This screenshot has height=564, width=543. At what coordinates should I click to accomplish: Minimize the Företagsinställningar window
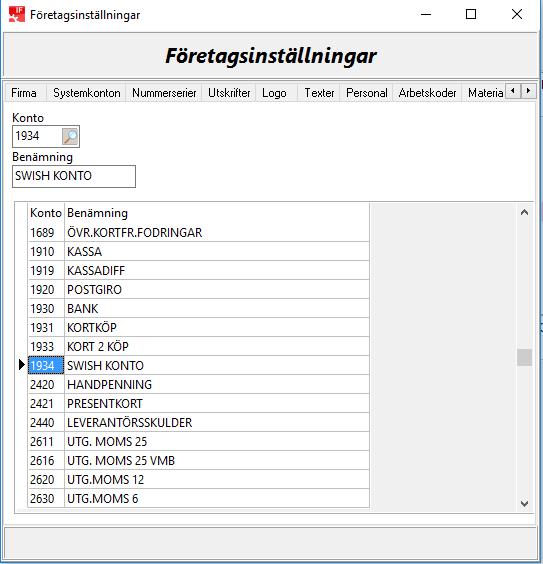426,14
